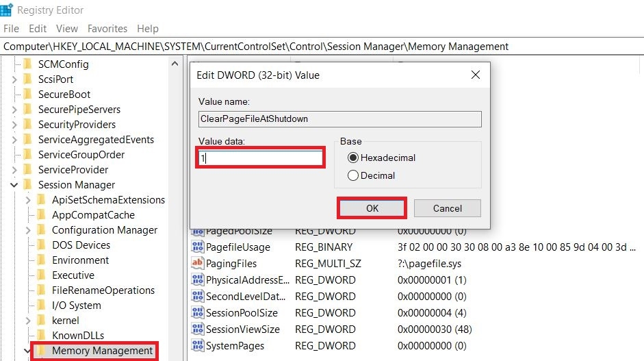
Task: Expand the ServiceAggregatedEvents tree node
Action: tap(14, 140)
